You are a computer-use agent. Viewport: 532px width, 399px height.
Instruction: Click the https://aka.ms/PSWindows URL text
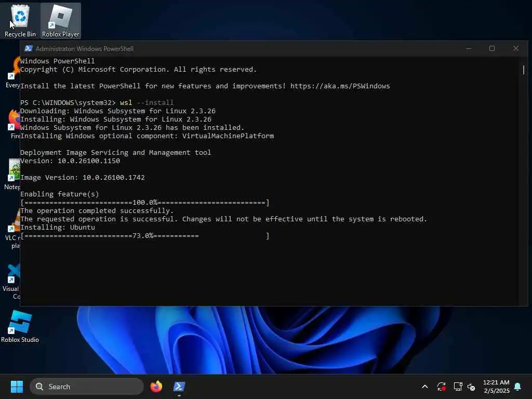pyautogui.click(x=340, y=86)
